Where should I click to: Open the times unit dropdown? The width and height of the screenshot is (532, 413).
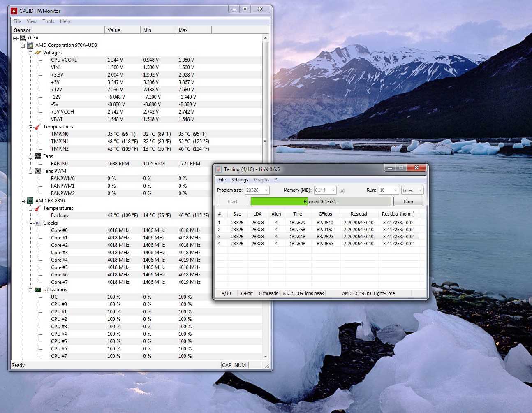[420, 190]
